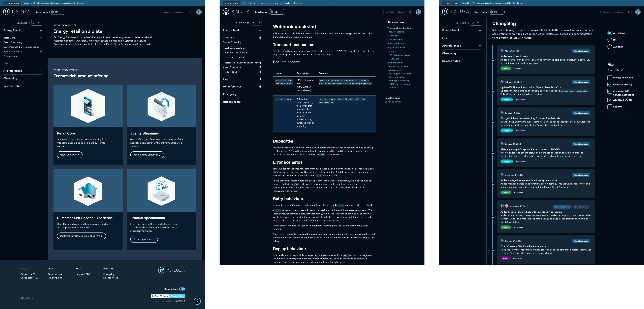Click the Events Streaming calendar illustration
Image resolution: width=644 pixels, height=309 pixels.
tap(161, 106)
